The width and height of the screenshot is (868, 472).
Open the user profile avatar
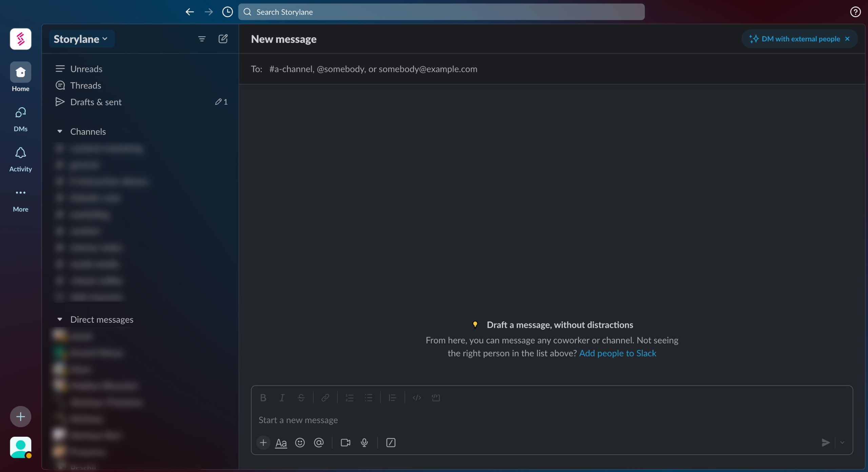pyautogui.click(x=21, y=447)
